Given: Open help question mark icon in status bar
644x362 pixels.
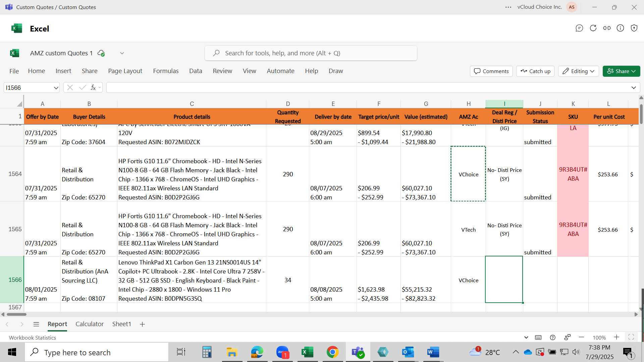Looking at the screenshot, I should pyautogui.click(x=553, y=338).
